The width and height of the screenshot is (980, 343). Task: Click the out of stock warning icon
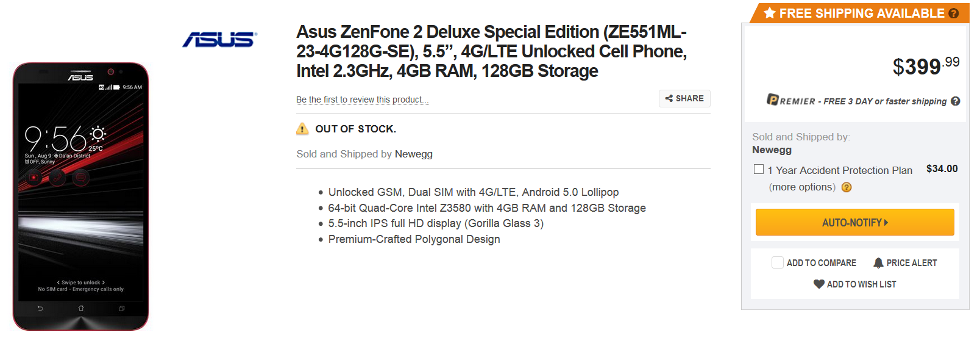302,129
